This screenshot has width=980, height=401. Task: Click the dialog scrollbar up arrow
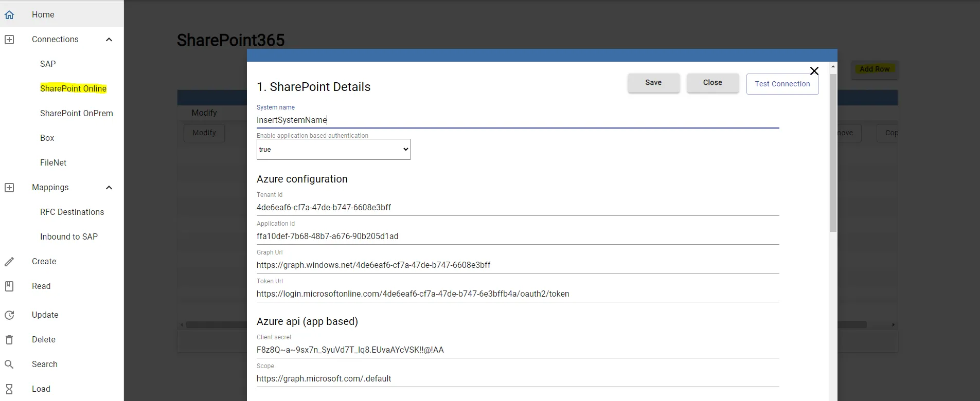click(x=833, y=67)
